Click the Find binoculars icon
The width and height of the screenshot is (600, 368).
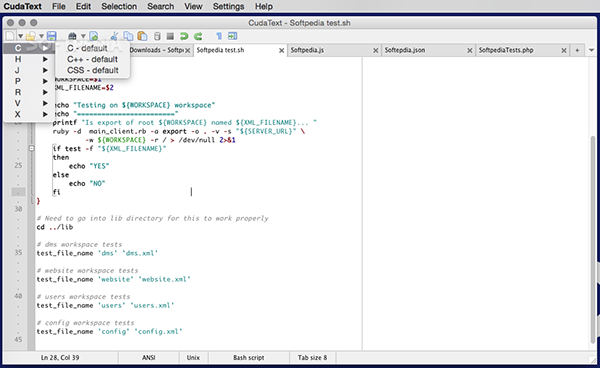point(72,36)
